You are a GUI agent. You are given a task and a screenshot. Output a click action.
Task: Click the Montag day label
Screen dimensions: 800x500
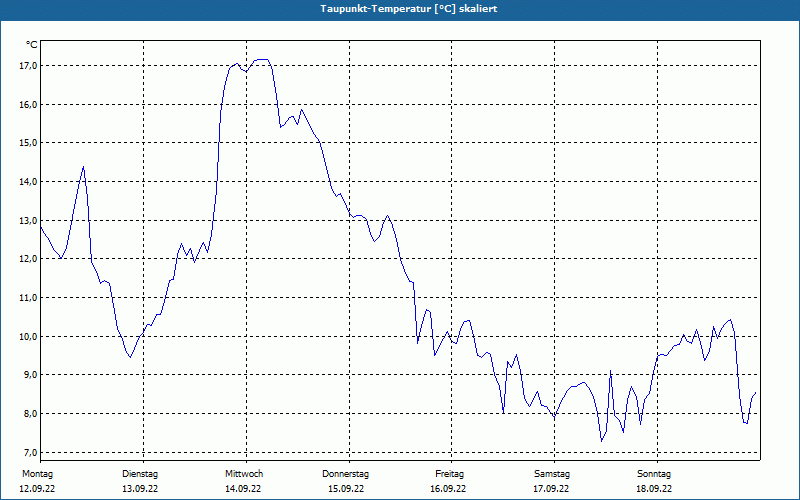point(37,474)
